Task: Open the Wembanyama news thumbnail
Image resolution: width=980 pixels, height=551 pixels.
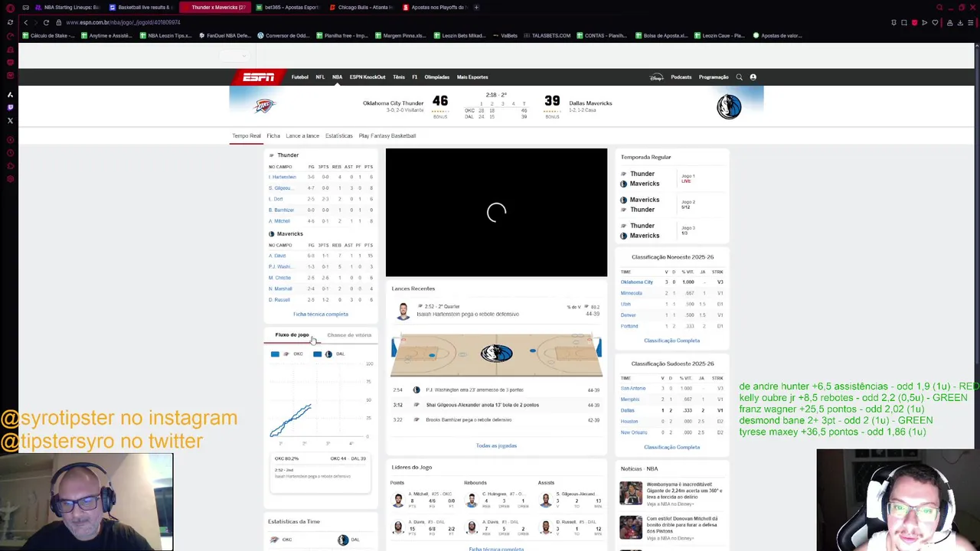Action: click(x=631, y=493)
